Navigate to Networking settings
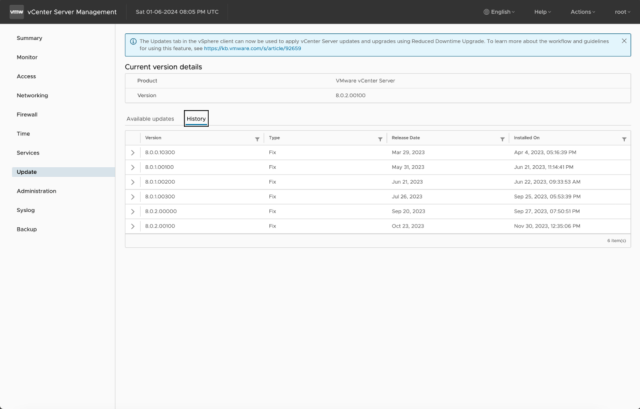The width and height of the screenshot is (640, 409). pos(32,96)
